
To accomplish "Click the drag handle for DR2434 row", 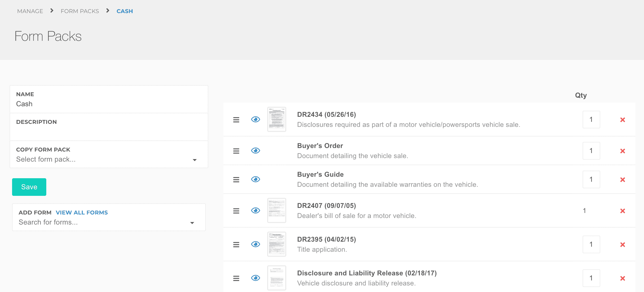I will point(236,120).
